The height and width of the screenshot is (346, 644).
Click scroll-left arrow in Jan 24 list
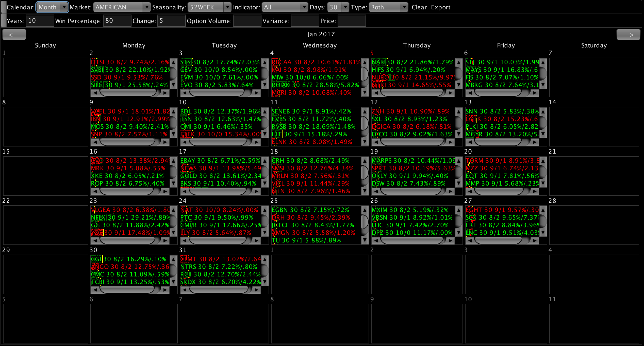pyautogui.click(x=185, y=241)
